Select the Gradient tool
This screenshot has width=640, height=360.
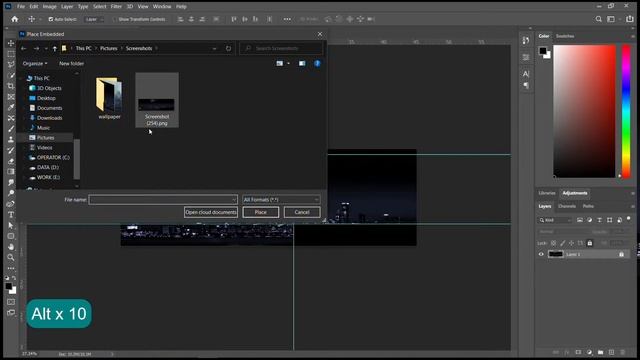point(11,171)
